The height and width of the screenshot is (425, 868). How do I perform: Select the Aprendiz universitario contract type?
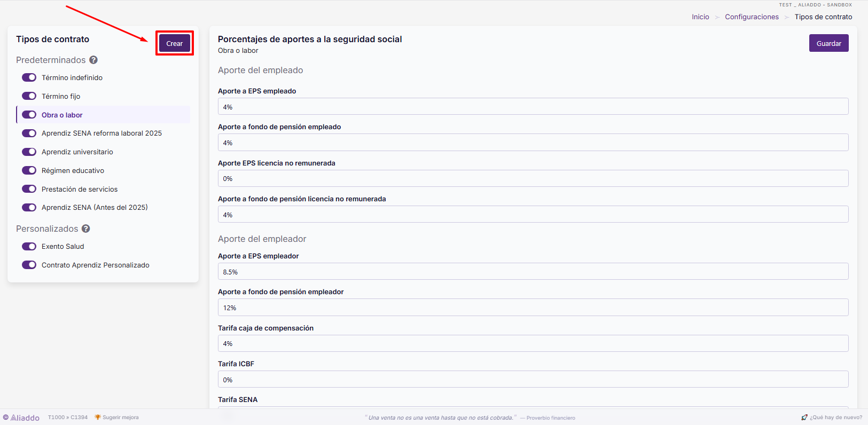[77, 152]
